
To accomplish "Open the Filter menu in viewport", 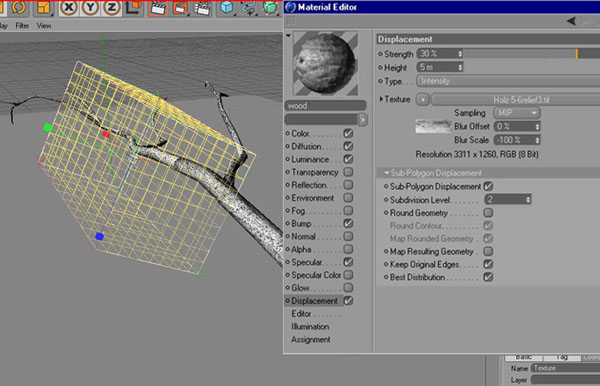I will (x=22, y=26).
